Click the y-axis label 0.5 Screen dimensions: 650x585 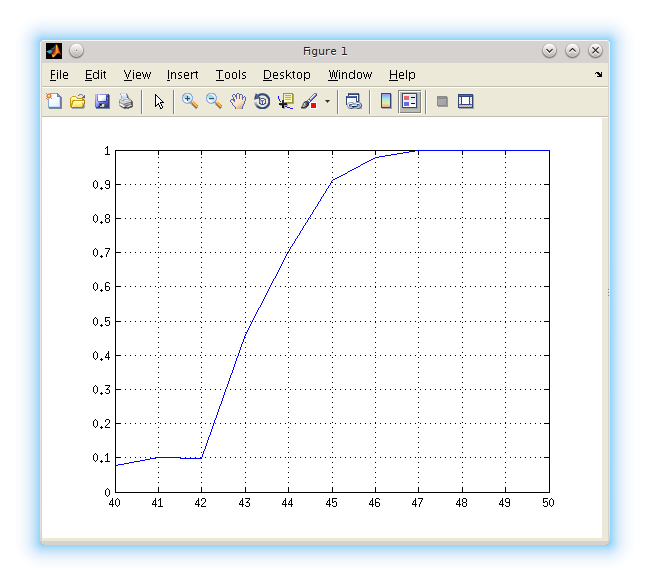(x=102, y=322)
